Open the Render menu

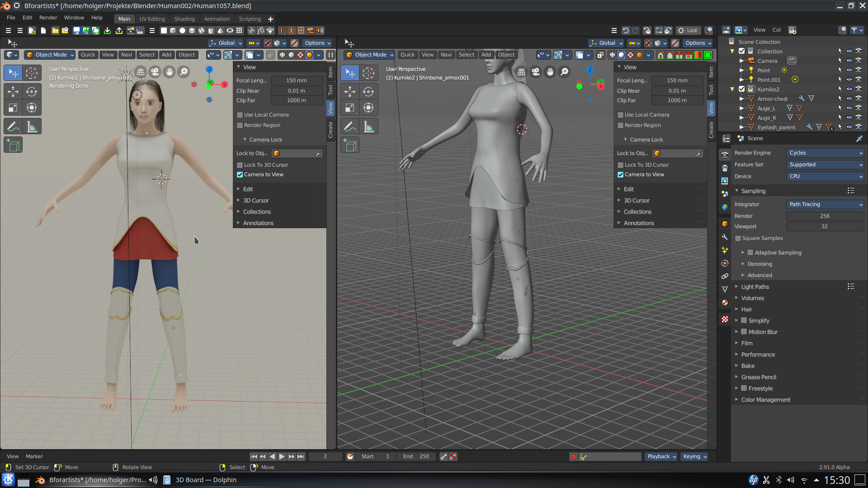[48, 18]
